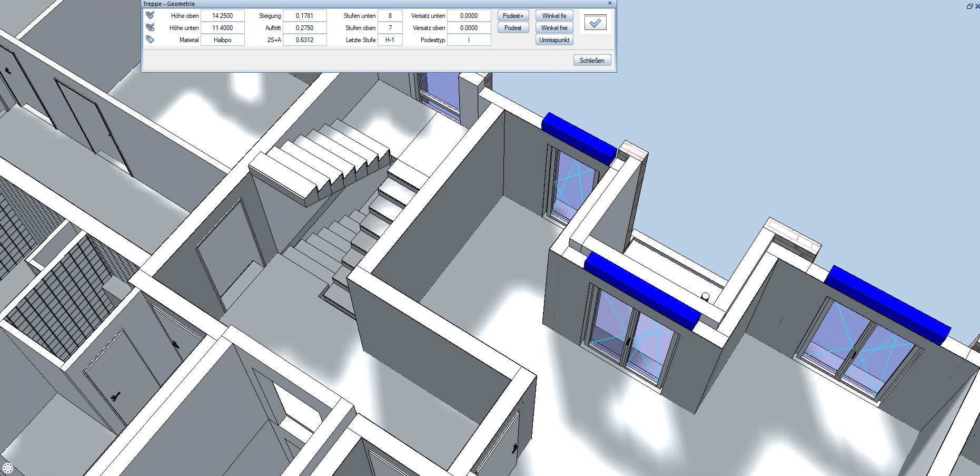Click the Steigung value field
Image resolution: width=980 pixels, height=476 pixels.
click(304, 16)
